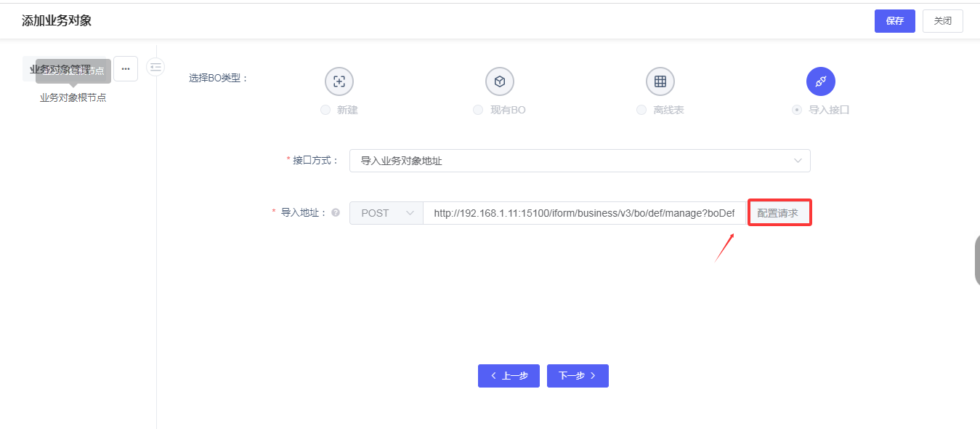Select 业务对象根节点 tree node
This screenshot has height=429, width=980.
pos(73,97)
